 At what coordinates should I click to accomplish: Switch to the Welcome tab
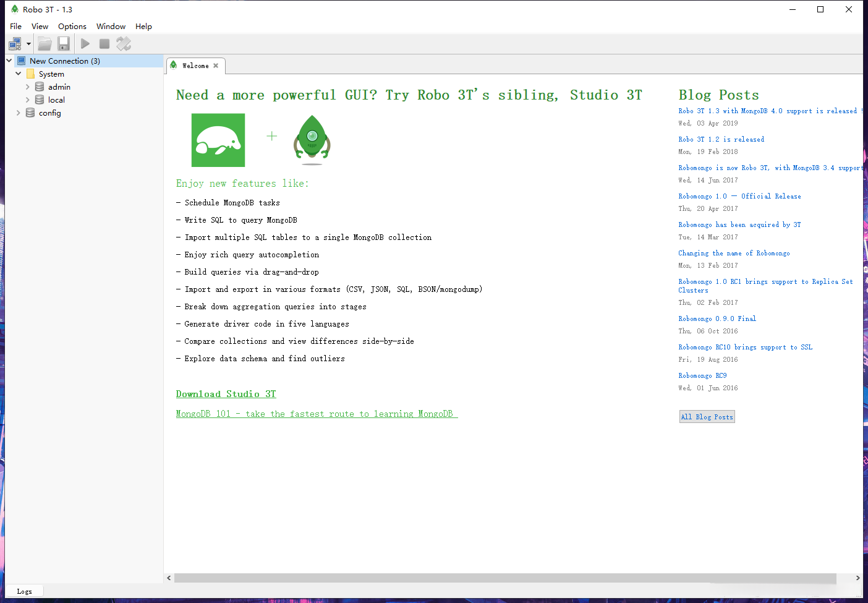[195, 66]
